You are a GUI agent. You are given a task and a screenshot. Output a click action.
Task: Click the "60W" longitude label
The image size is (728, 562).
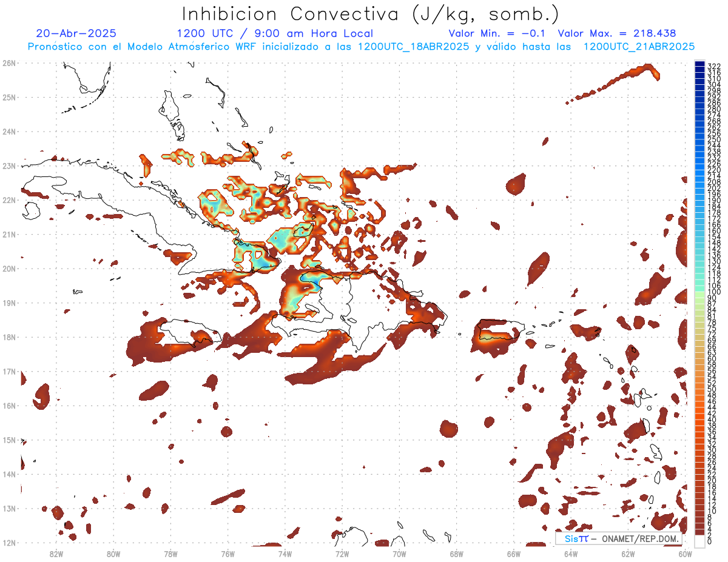(x=686, y=554)
